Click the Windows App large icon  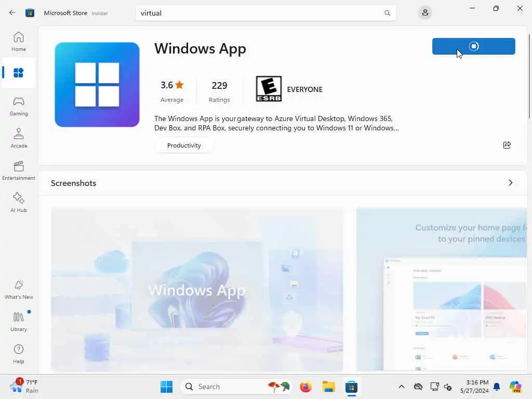pos(97,85)
